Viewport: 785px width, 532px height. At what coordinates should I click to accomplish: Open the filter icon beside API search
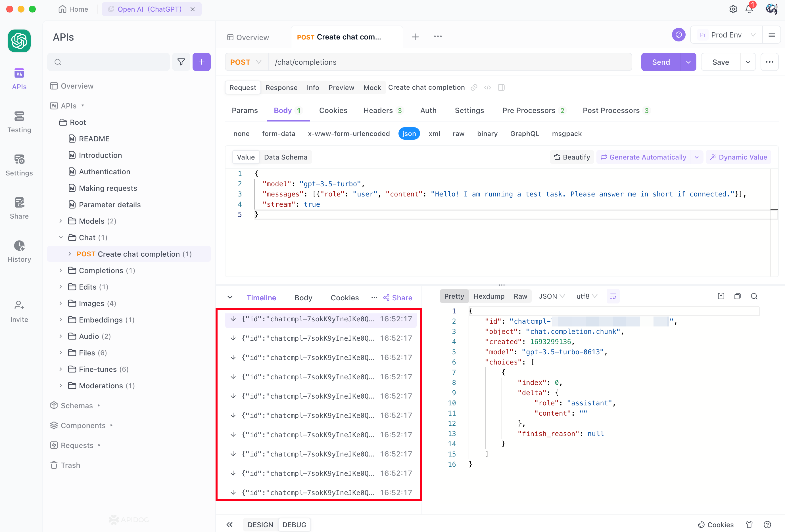(181, 62)
